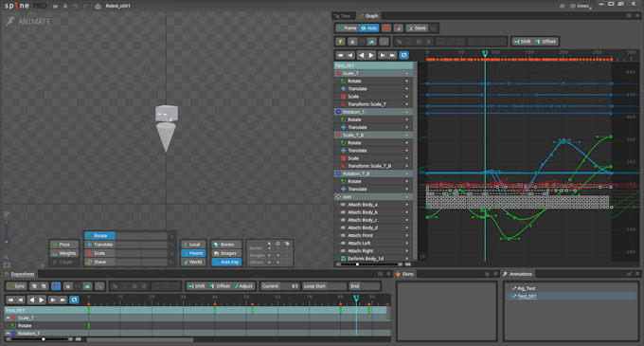Select the Scale_T_B bone row in Graph list
Viewport: 644px width, 346px height.
pos(373,135)
